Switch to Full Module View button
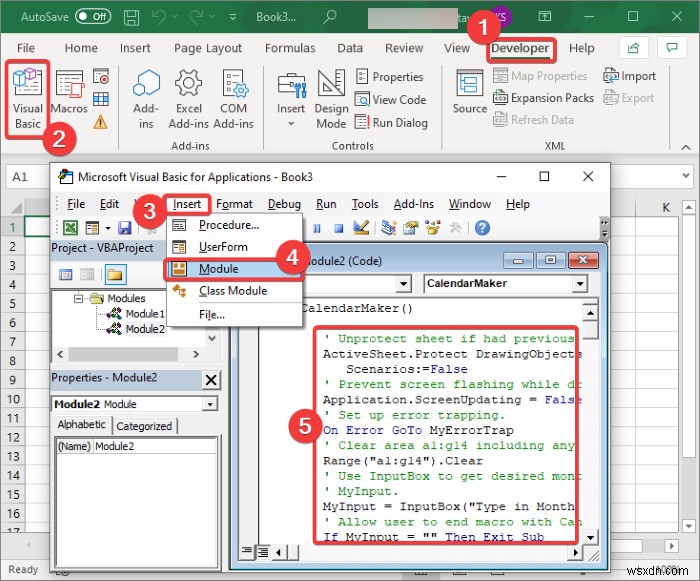Viewport: 700px width, 581px height. [x=263, y=552]
